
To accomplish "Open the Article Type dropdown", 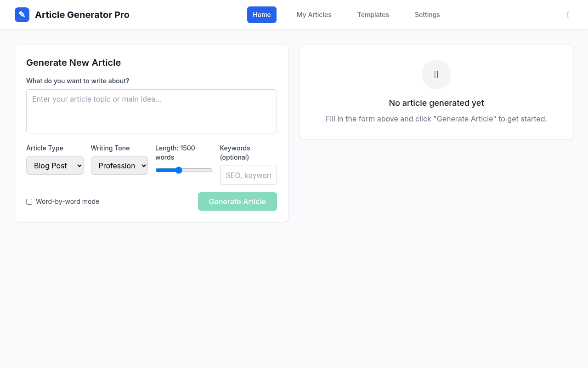I will (x=55, y=166).
